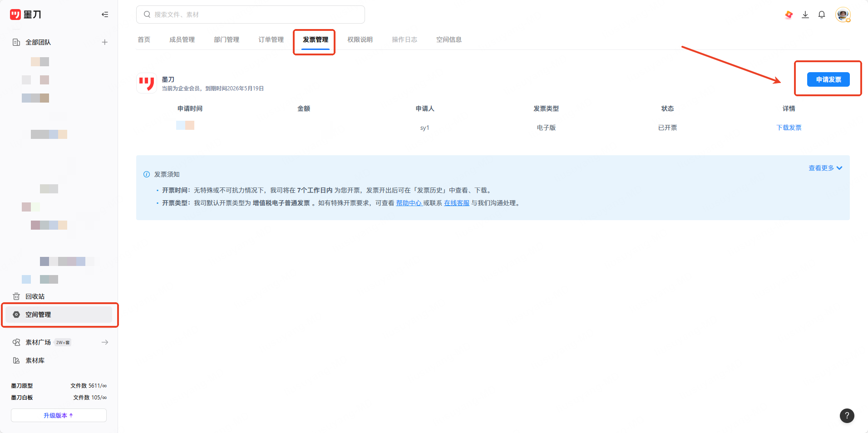Click the 墨刀 company logo thumbnail
This screenshot has width=868, height=433.
tap(147, 83)
